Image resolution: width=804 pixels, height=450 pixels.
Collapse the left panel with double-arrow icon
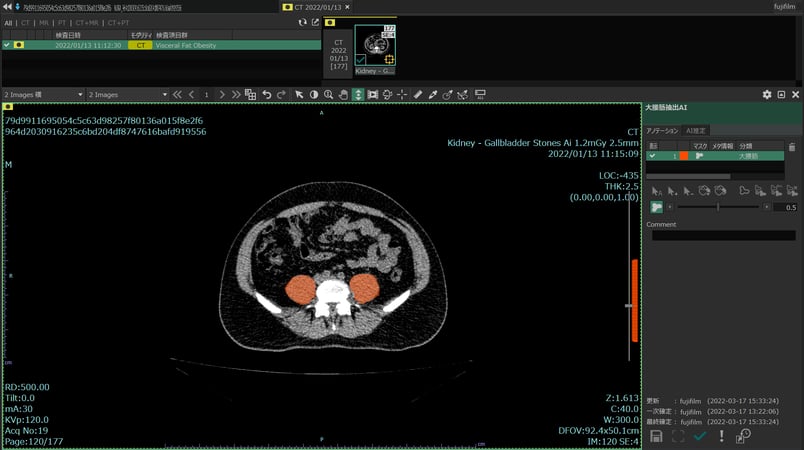pyautogui.click(x=9, y=8)
